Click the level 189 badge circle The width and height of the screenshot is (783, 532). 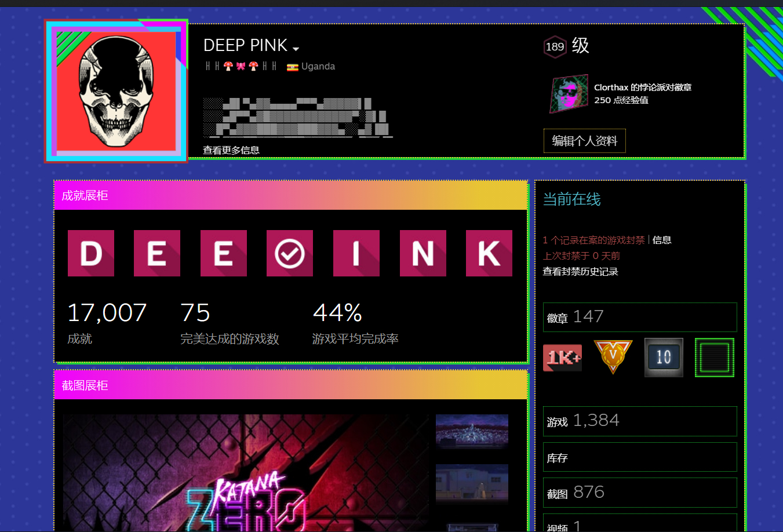(555, 47)
